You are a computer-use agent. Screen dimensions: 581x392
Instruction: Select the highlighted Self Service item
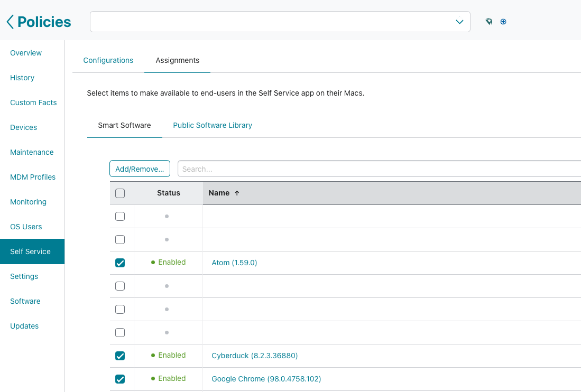pos(32,251)
